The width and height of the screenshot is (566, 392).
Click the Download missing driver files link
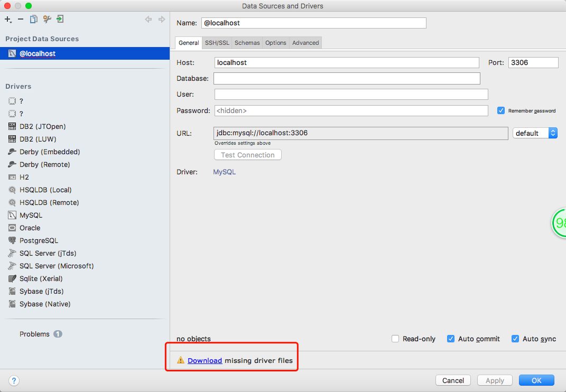[x=205, y=360]
